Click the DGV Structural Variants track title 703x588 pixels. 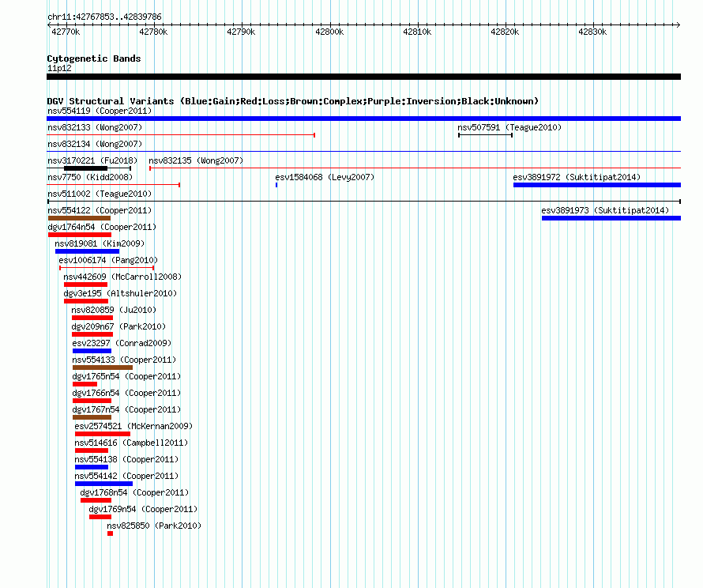[292, 101]
